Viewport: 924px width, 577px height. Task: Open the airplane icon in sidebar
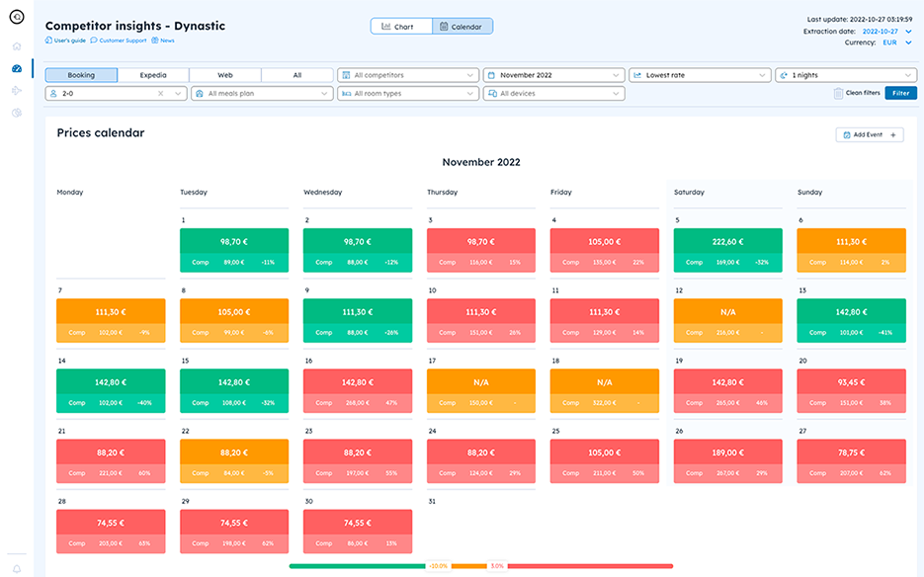[16, 91]
